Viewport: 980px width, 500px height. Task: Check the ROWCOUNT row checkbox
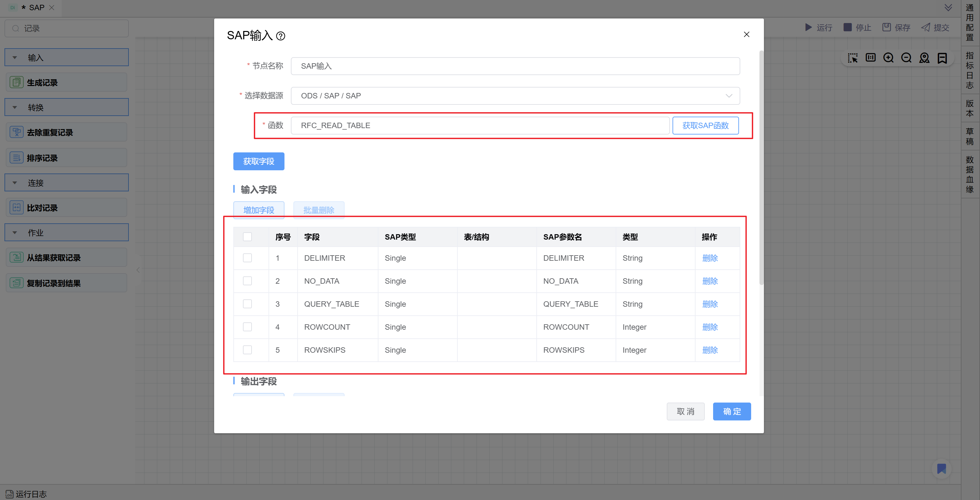point(247,327)
